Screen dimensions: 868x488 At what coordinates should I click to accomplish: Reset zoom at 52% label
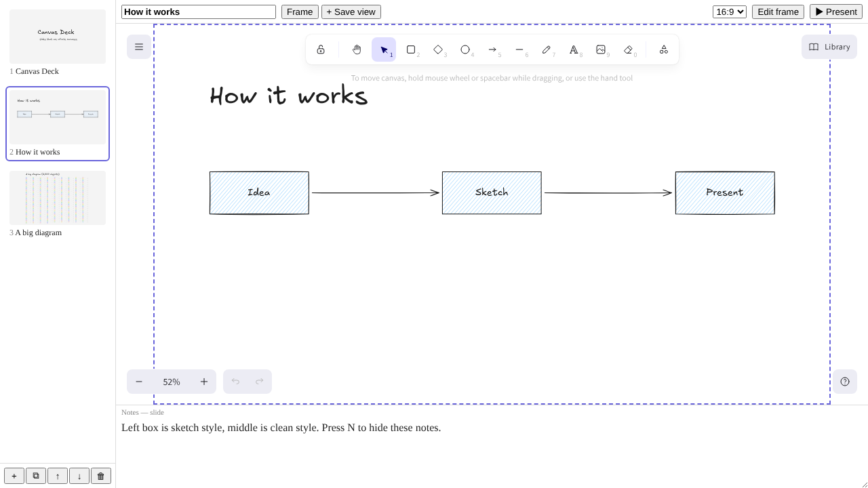172,382
